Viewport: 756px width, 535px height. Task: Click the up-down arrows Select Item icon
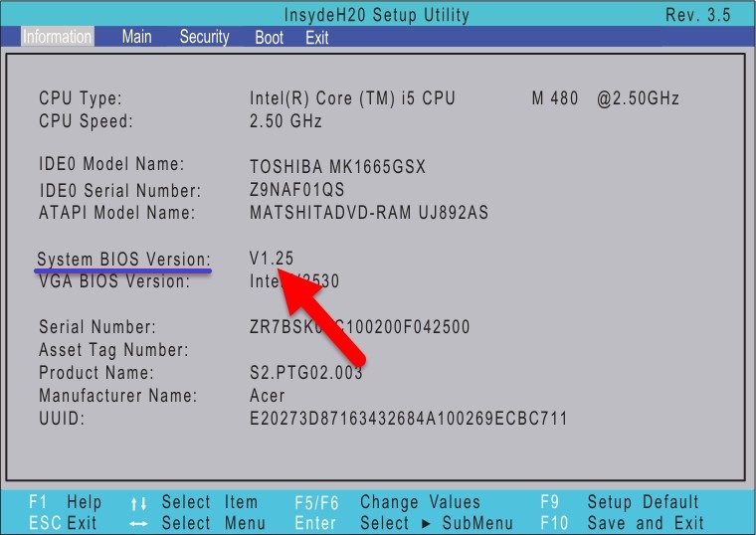[x=139, y=503]
